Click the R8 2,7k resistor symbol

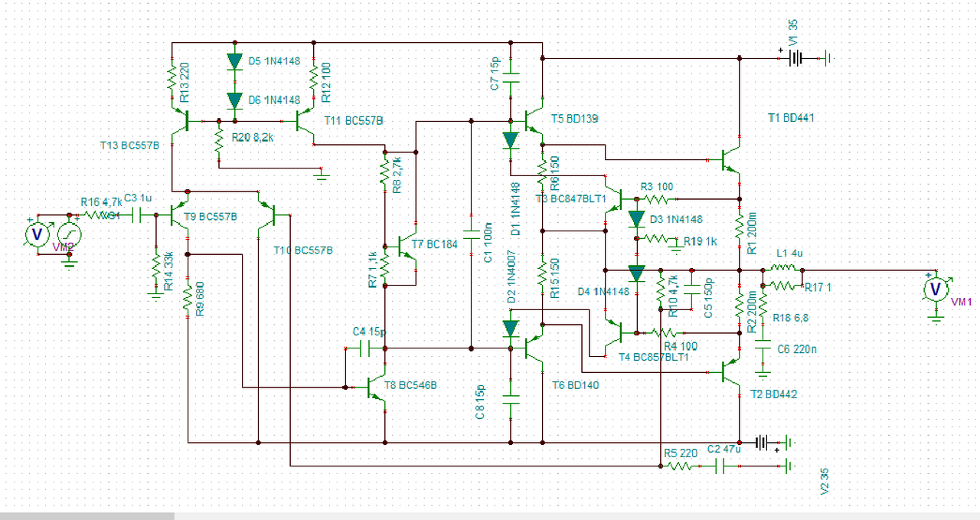click(384, 173)
